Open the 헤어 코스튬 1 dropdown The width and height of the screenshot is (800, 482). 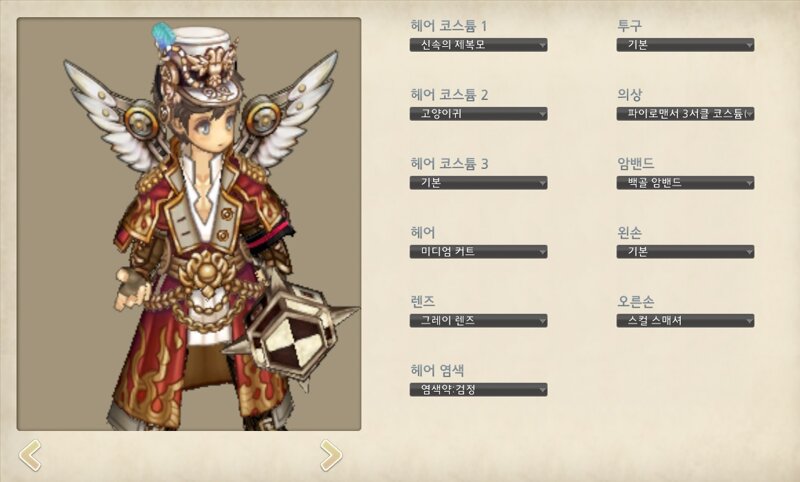click(x=479, y=45)
